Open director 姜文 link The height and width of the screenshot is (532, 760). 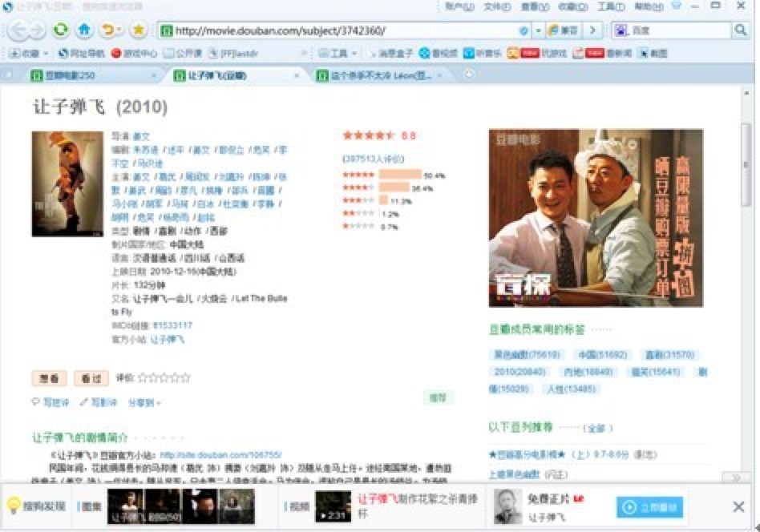tap(142, 136)
